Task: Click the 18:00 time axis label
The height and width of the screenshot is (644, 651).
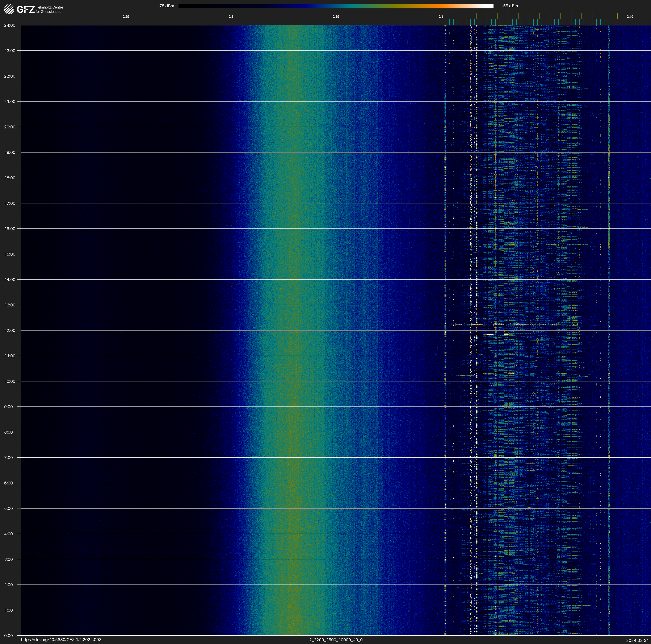Action: pyautogui.click(x=10, y=178)
